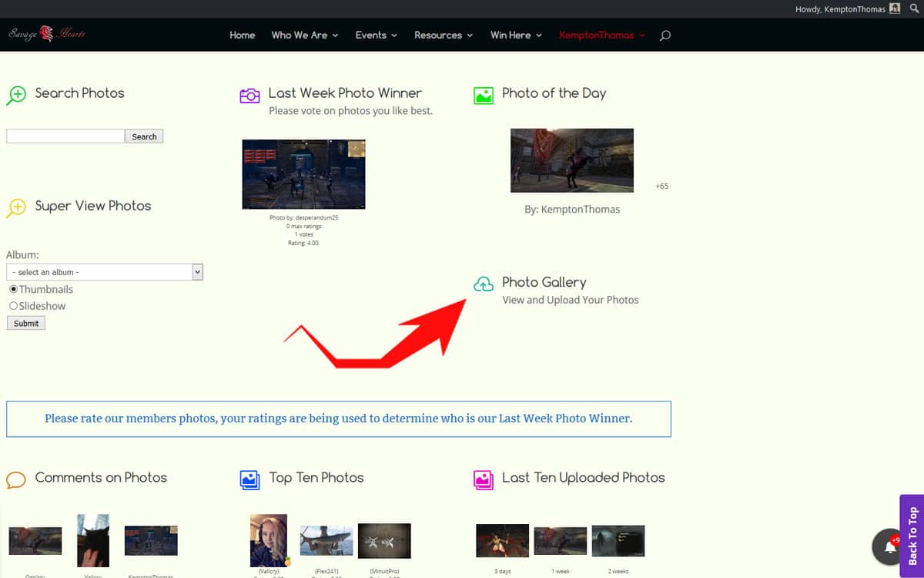Click the '(MinuitPro)' caption text

click(384, 572)
